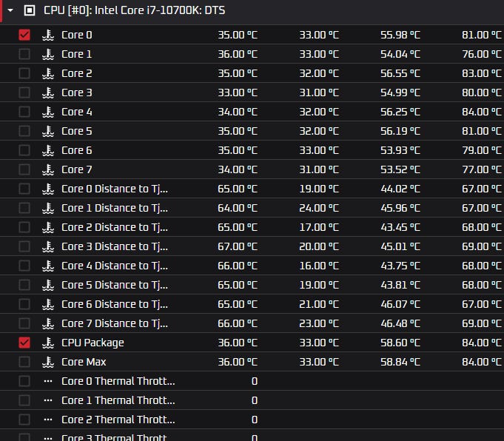
Task: Click temperature icon of Core 2 Distance to Tj
Action: [x=48, y=227]
